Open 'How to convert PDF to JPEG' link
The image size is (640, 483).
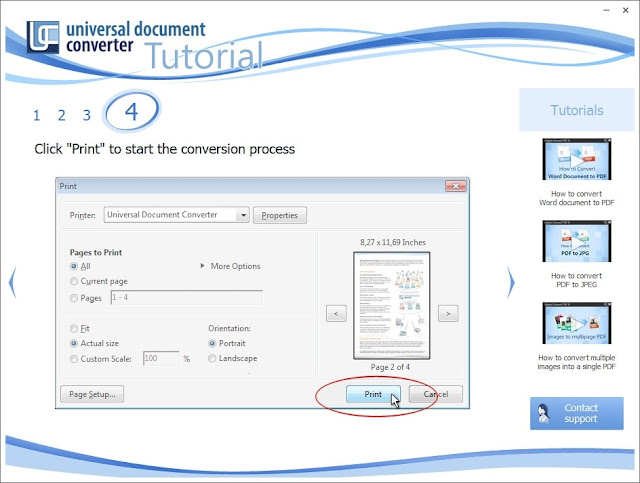pos(576,280)
